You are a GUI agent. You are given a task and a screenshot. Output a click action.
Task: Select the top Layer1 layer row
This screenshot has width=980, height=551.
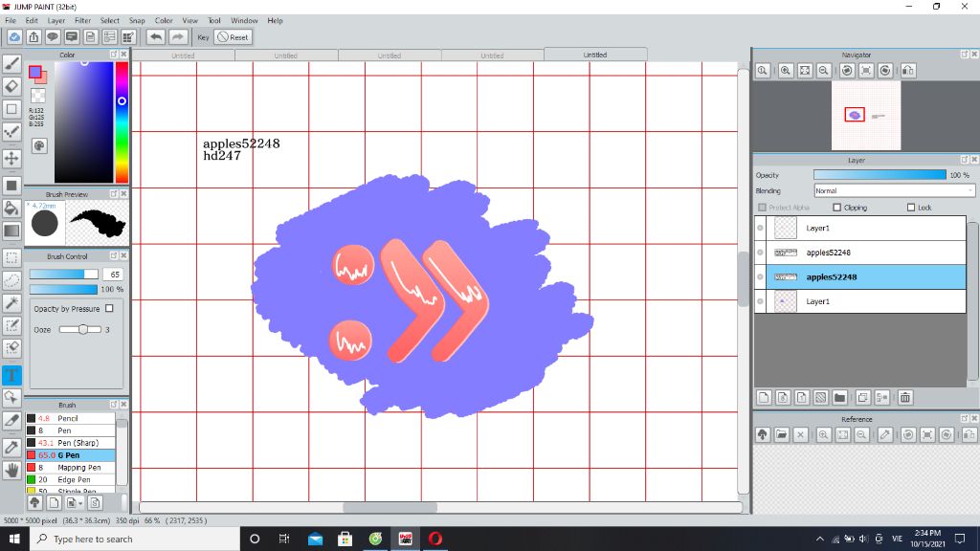860,228
